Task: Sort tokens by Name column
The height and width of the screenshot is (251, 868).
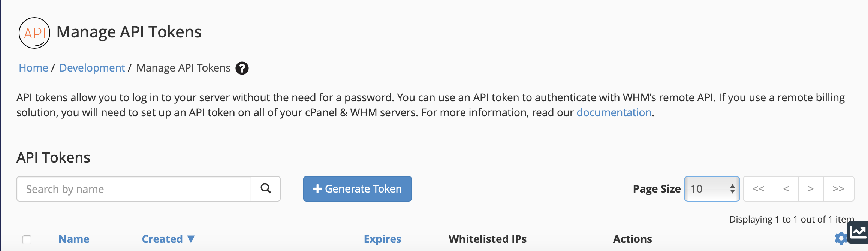Action: (x=74, y=239)
